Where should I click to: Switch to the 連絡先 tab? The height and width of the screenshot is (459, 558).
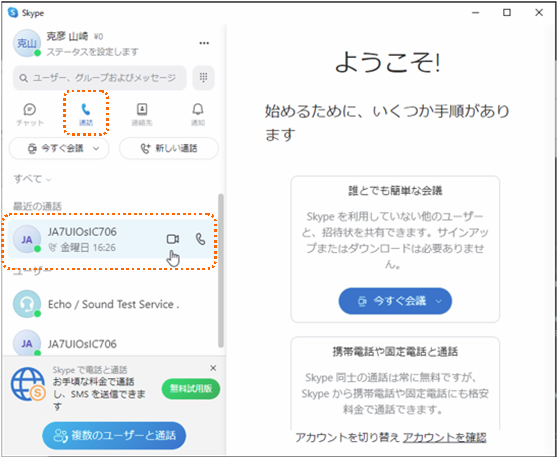(142, 115)
